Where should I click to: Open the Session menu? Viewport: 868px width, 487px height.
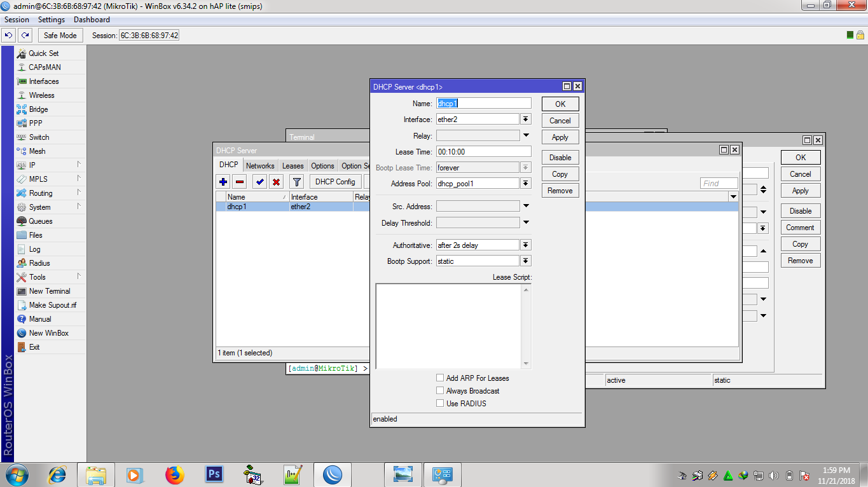coord(17,20)
